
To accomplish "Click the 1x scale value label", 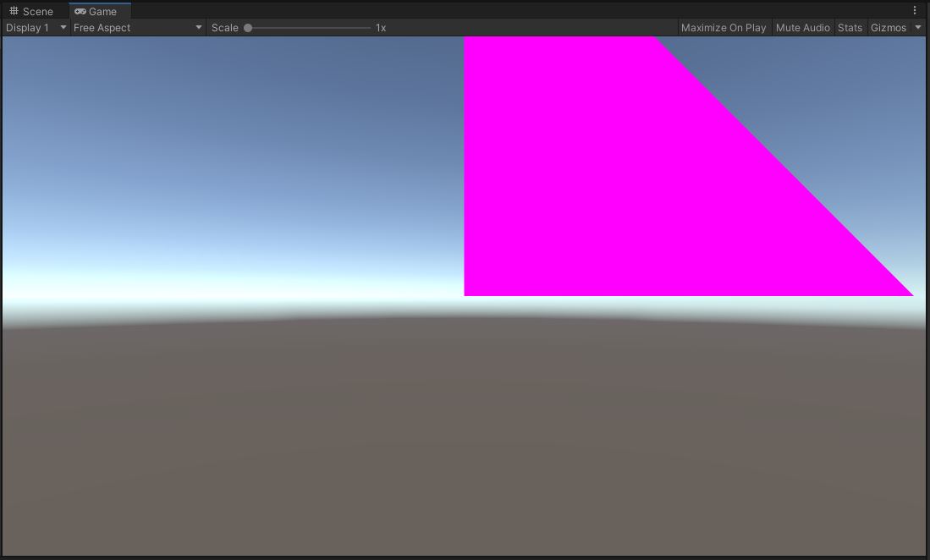I will [x=379, y=27].
